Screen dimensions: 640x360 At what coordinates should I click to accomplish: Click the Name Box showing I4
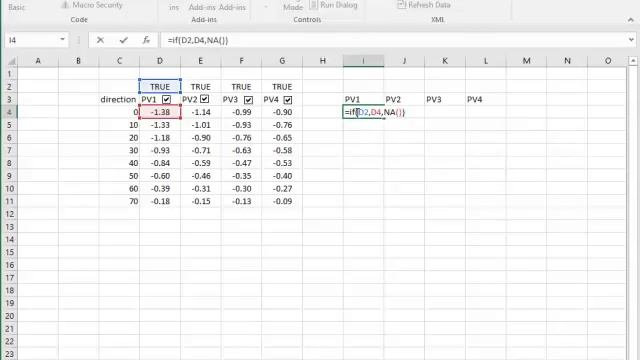click(x=32, y=40)
